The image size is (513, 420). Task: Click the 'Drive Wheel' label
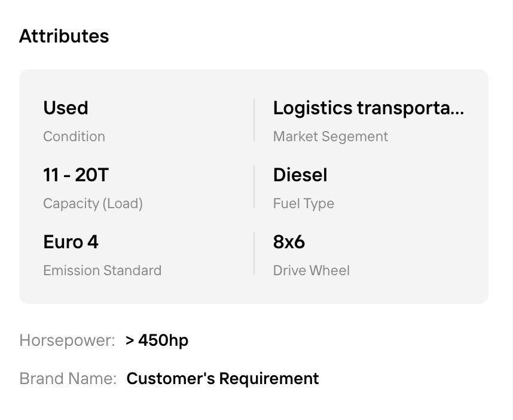[312, 270]
